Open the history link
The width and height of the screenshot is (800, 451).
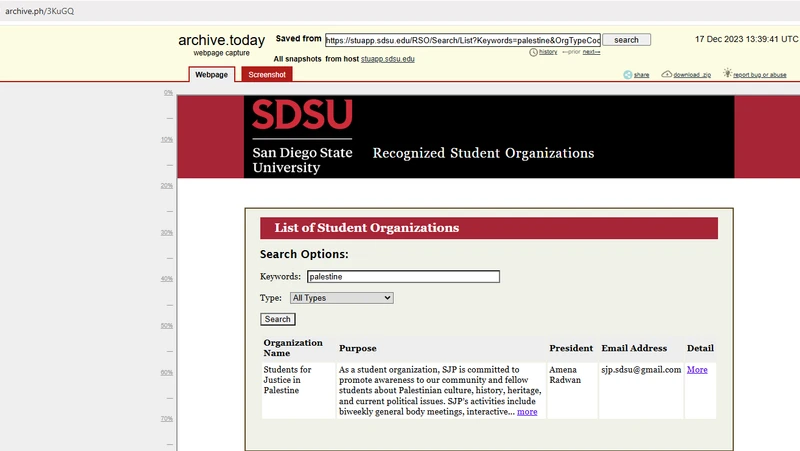coord(548,52)
